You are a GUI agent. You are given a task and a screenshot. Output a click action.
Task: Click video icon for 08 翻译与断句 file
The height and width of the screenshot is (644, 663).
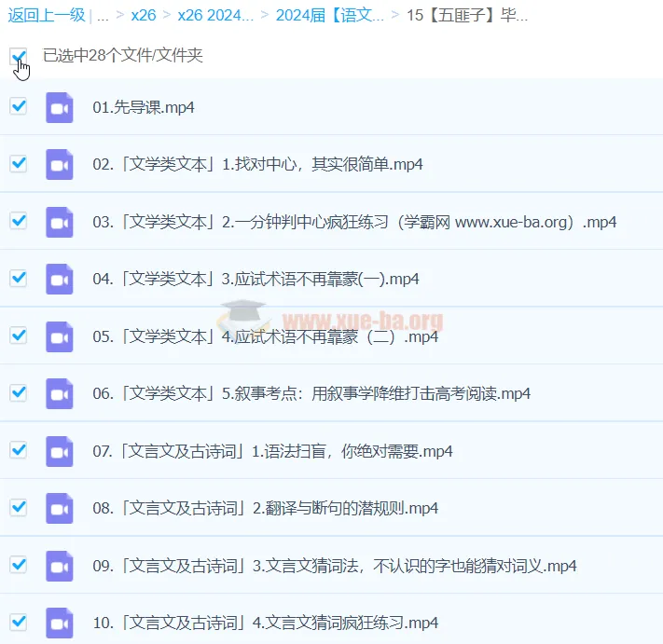click(x=59, y=508)
